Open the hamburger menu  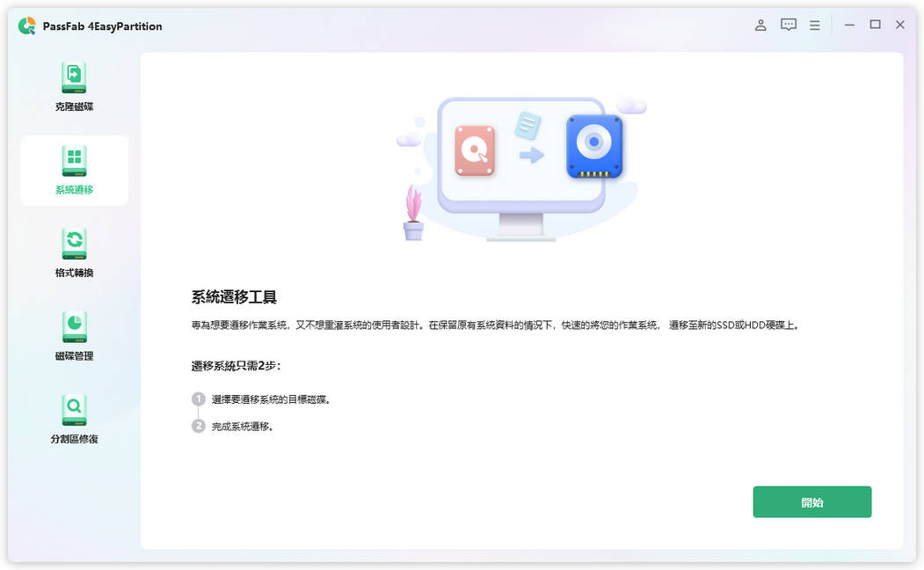coord(814,25)
